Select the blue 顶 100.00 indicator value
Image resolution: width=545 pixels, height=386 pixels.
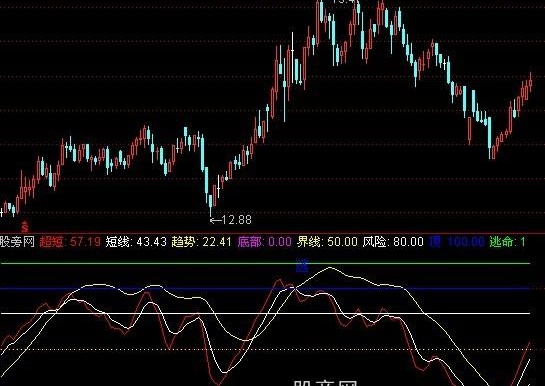[457, 241]
